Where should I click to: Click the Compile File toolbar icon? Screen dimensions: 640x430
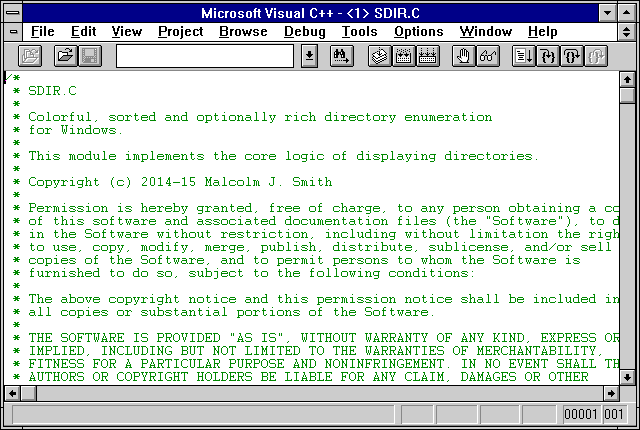pos(380,56)
